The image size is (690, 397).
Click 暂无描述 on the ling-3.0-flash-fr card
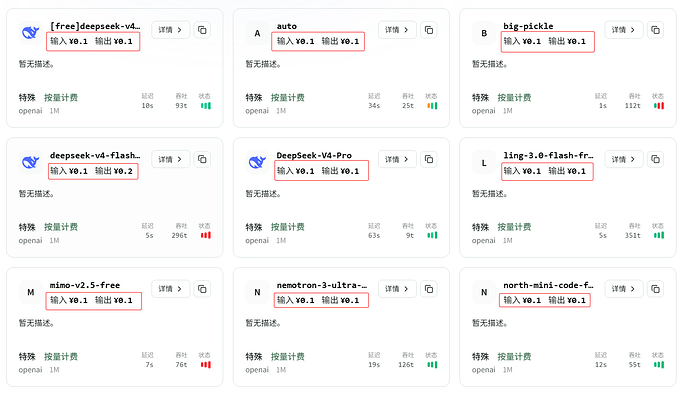point(490,194)
